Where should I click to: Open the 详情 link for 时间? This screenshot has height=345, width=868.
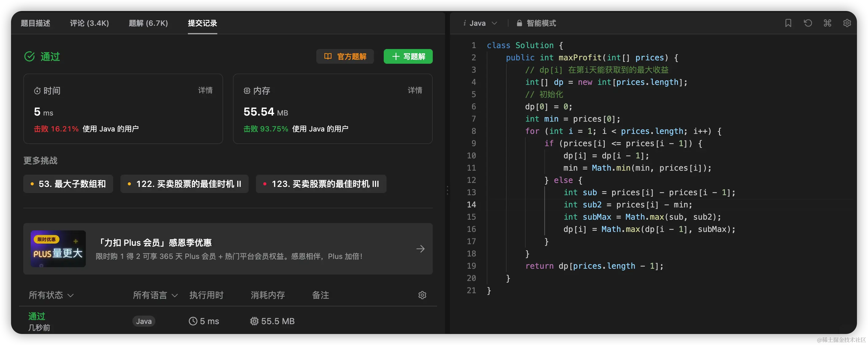pos(205,90)
